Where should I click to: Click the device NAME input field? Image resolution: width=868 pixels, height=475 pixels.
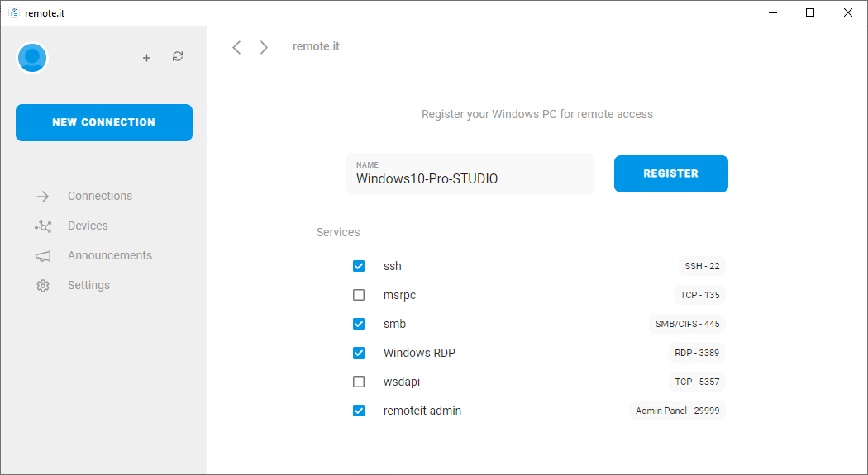tap(470, 173)
